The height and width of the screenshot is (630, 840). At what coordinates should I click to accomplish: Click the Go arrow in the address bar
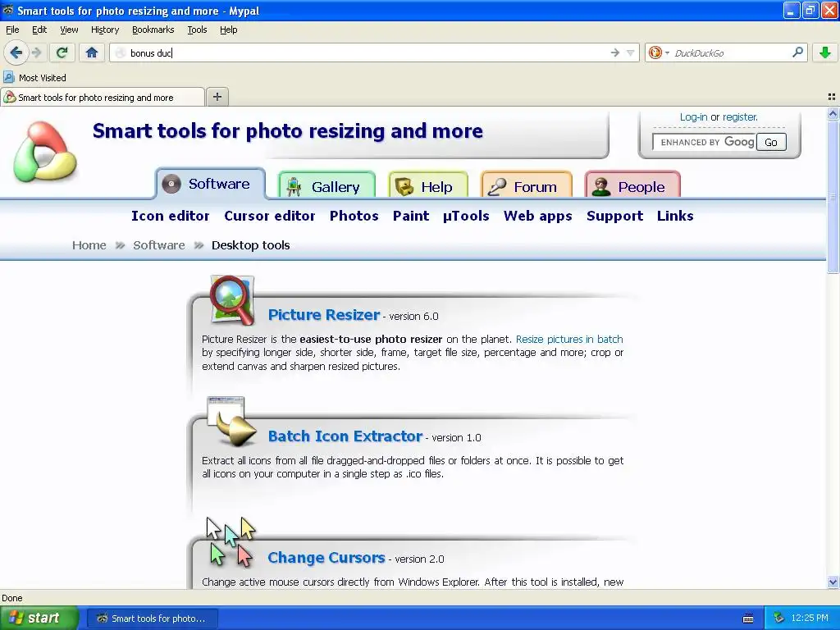pyautogui.click(x=614, y=52)
